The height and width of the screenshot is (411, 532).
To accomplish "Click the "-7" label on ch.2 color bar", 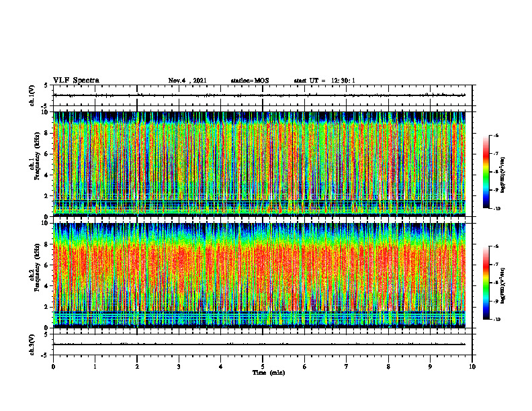I will [496, 265].
